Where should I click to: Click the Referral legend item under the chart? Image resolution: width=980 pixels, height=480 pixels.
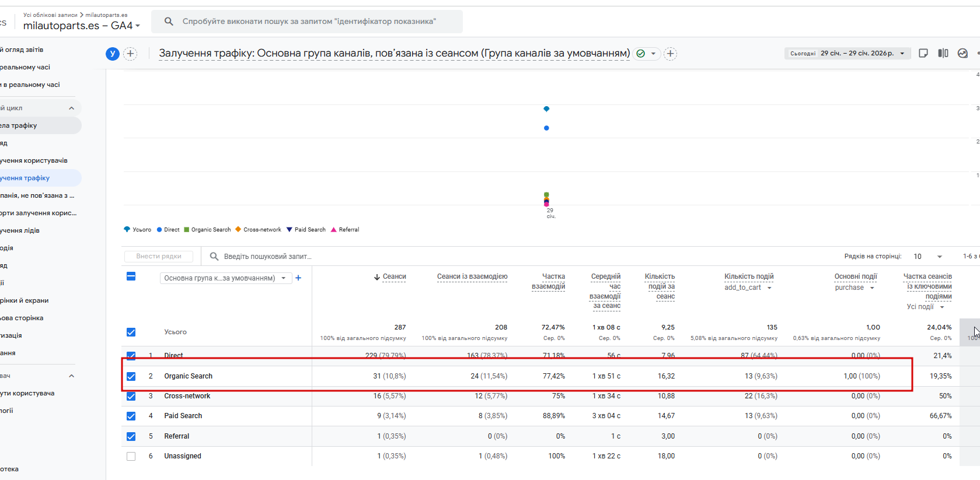(345, 229)
